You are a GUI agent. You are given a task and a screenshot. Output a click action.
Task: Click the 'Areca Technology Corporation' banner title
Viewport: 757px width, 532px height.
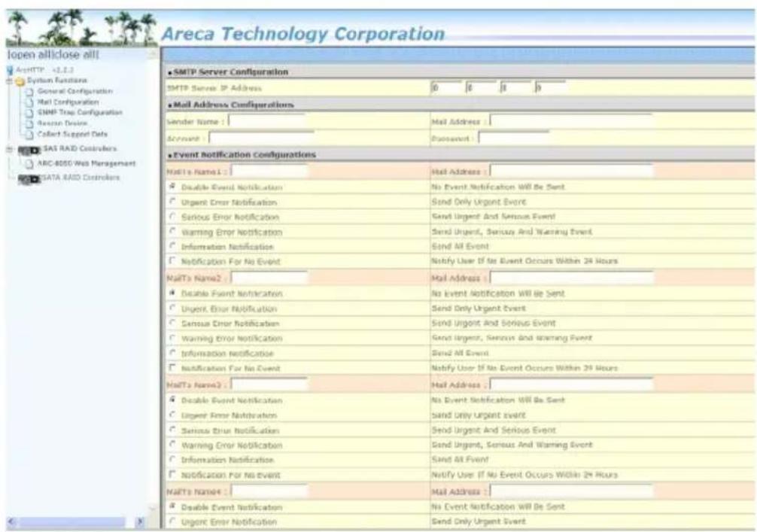[303, 34]
